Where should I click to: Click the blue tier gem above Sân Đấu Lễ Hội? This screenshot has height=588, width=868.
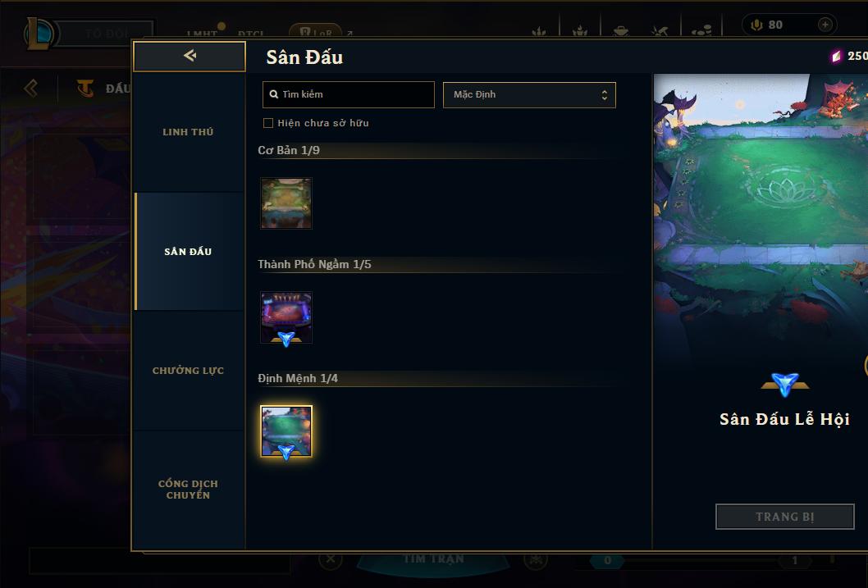[785, 384]
